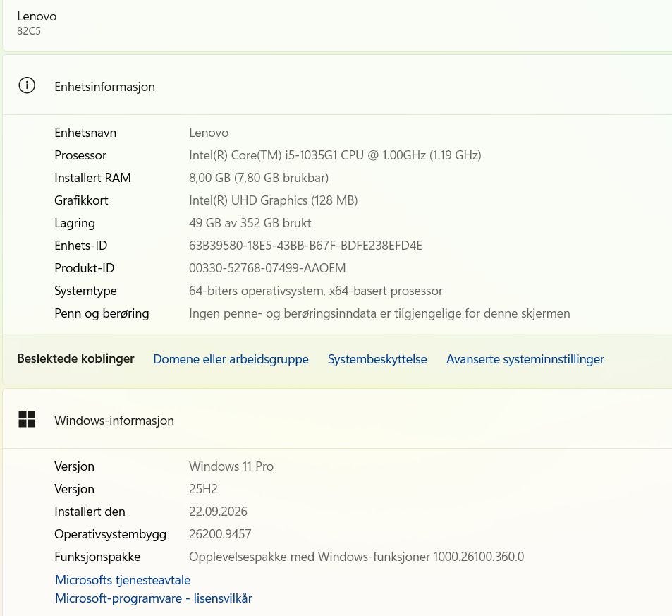Image resolution: width=672 pixels, height=616 pixels.
Task: Click the "Beslektede koblinger" label
Action: coord(76,358)
